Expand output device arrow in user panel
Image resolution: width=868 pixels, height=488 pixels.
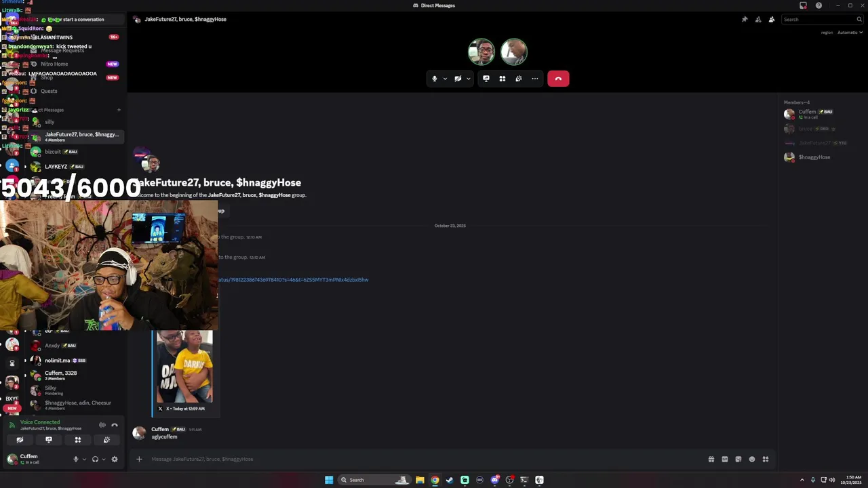coord(103,459)
